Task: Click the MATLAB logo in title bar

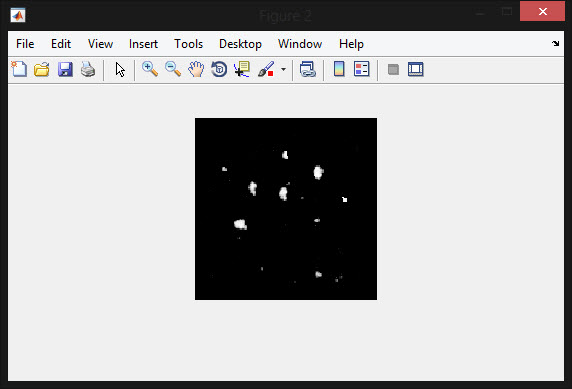Action: coord(18,15)
